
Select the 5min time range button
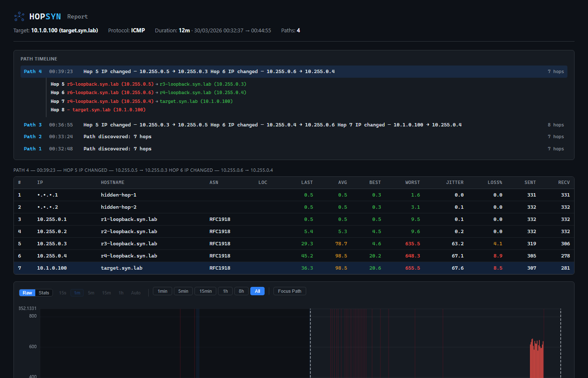[183, 291]
